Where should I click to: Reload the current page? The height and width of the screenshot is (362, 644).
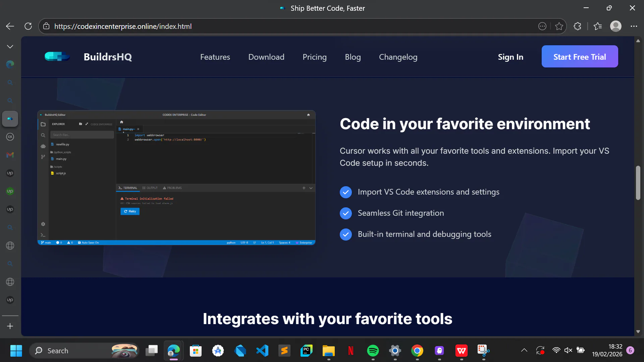(x=28, y=26)
